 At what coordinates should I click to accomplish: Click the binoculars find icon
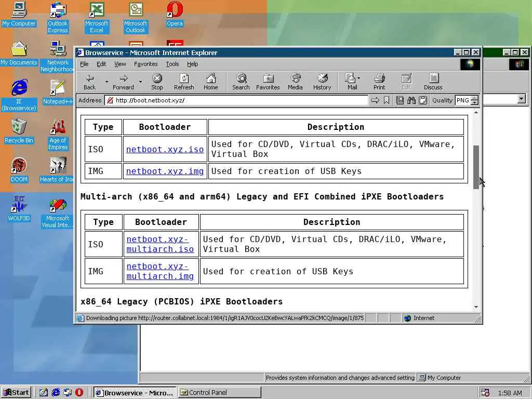pyautogui.click(x=411, y=100)
